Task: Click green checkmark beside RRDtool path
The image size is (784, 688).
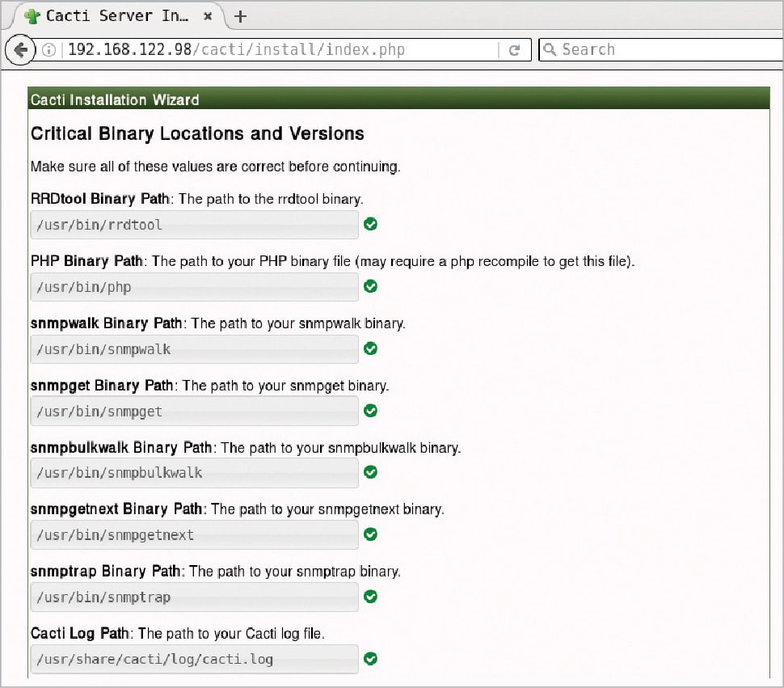Action: pyautogui.click(x=371, y=224)
